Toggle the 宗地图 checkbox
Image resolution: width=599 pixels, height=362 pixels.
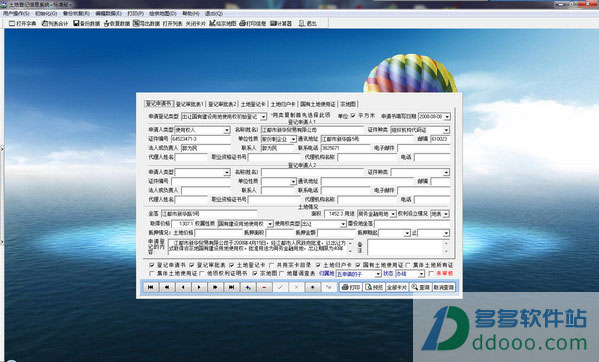point(255,273)
